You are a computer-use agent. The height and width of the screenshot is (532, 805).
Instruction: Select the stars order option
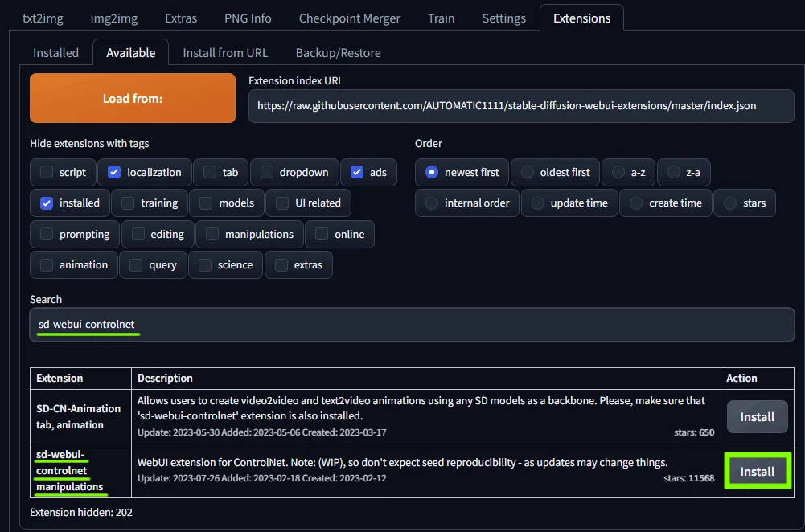pos(730,203)
